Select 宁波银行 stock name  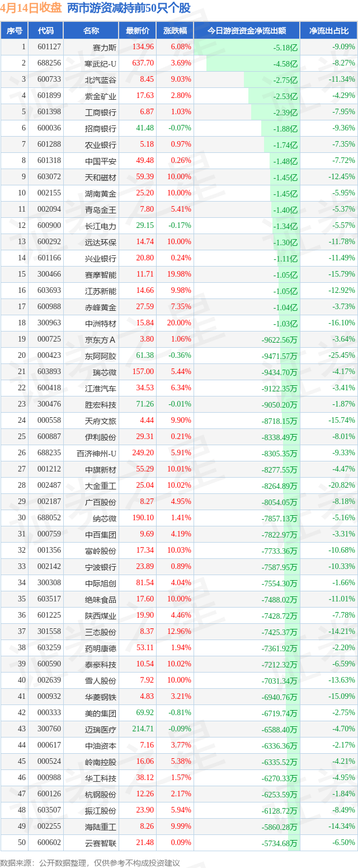pos(101,567)
